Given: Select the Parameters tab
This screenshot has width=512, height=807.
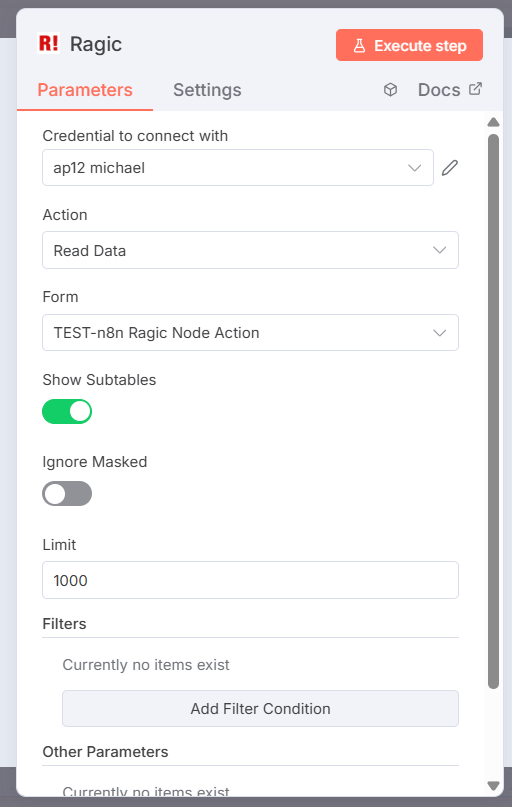Looking at the screenshot, I should (85, 90).
